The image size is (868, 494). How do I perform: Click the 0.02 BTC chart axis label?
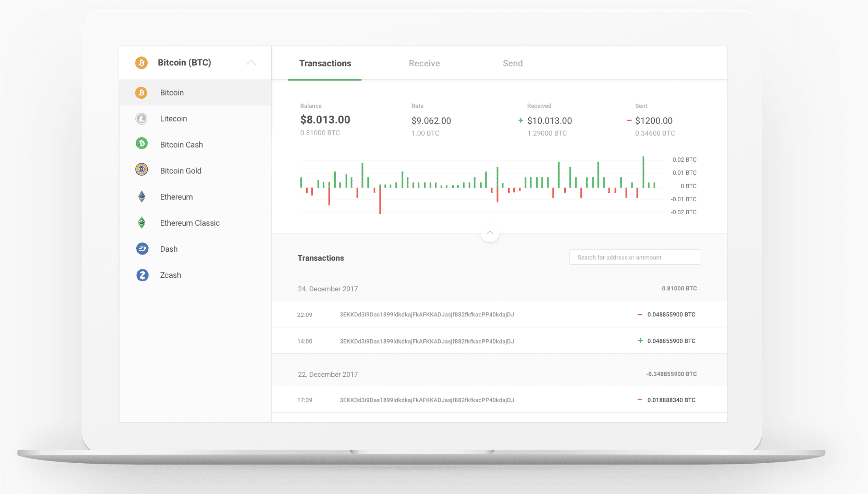tap(684, 159)
